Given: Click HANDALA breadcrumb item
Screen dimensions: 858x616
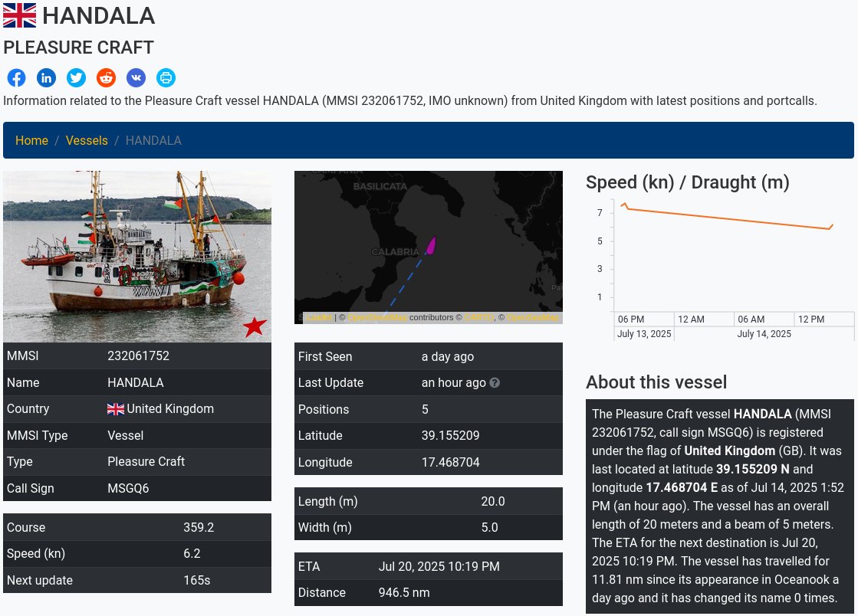Looking at the screenshot, I should (153, 140).
